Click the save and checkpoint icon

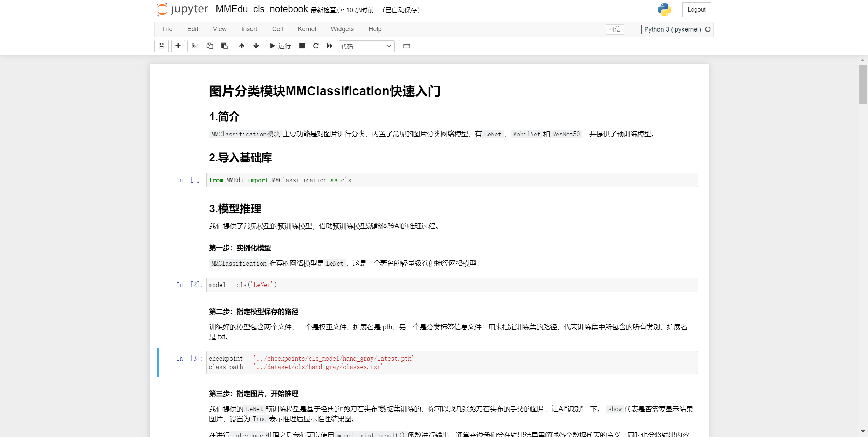161,46
